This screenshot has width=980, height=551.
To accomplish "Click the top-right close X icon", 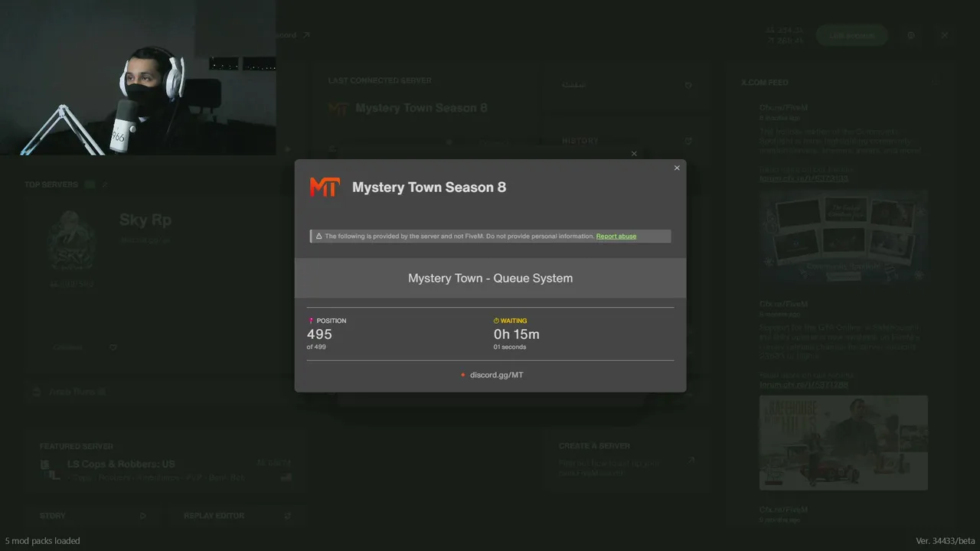I will [x=945, y=35].
